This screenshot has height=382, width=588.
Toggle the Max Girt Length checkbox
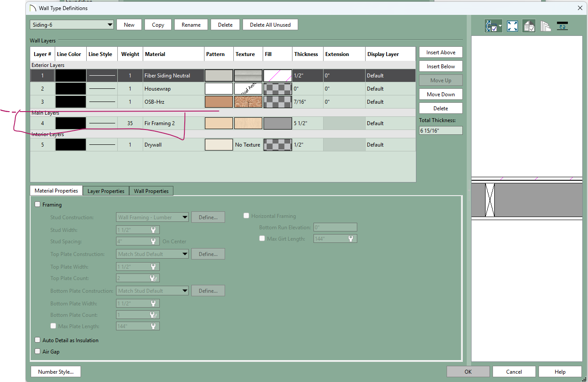tap(262, 238)
